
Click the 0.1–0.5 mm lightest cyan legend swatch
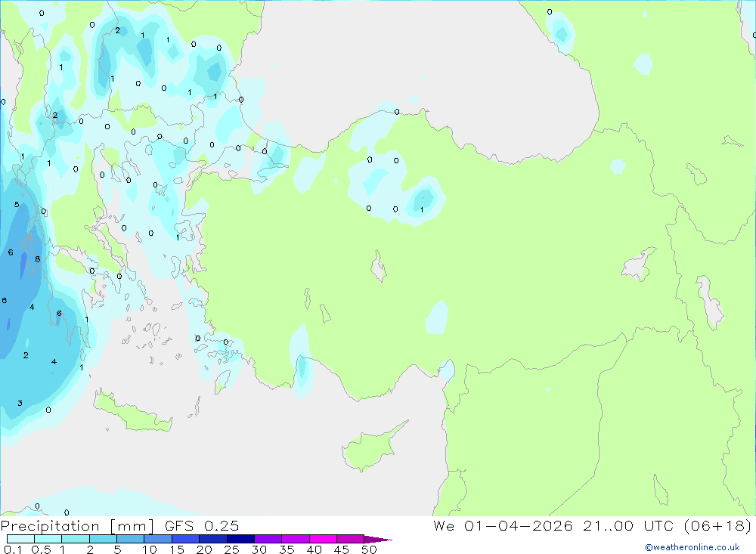click(20, 539)
